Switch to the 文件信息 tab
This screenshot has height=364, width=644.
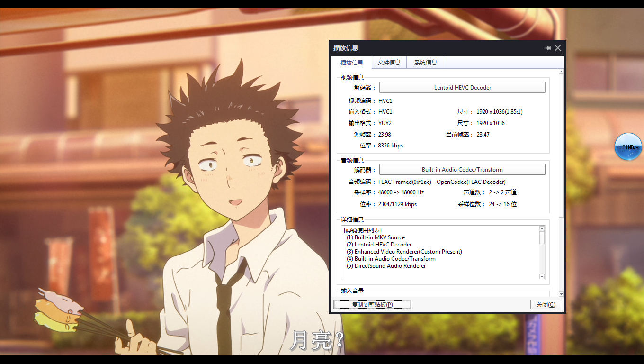pos(389,62)
